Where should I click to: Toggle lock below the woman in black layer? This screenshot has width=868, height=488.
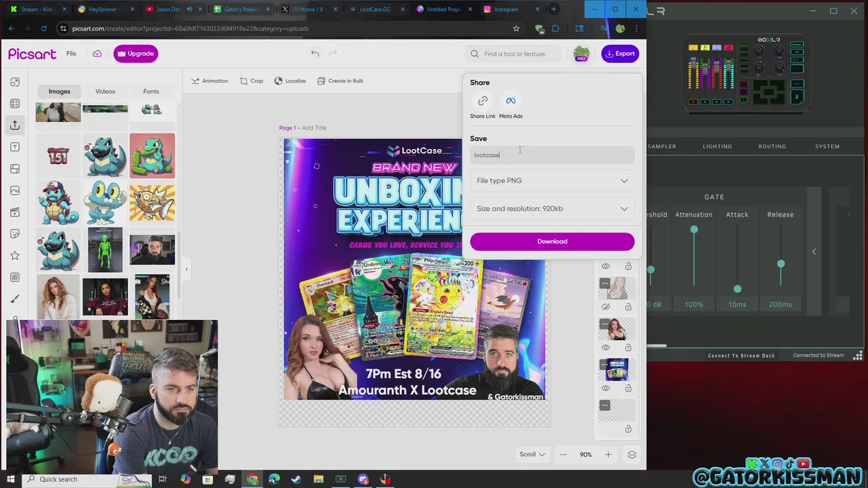pos(628,348)
